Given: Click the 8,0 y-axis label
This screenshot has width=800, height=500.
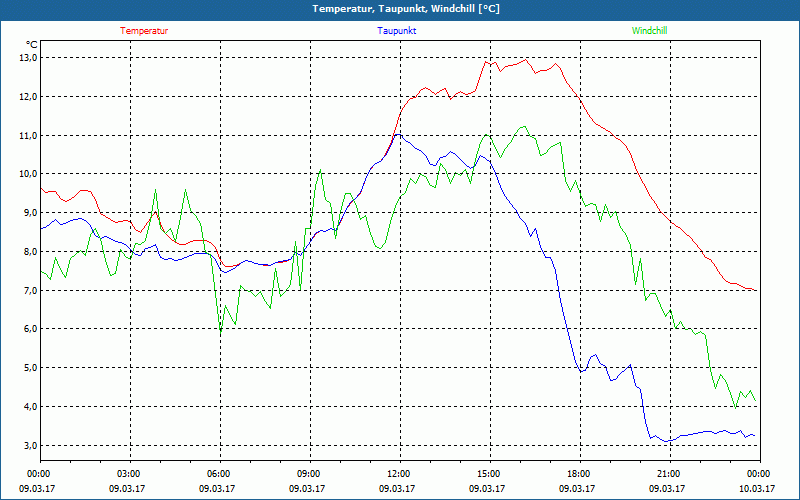Looking at the screenshot, I should (x=31, y=252).
